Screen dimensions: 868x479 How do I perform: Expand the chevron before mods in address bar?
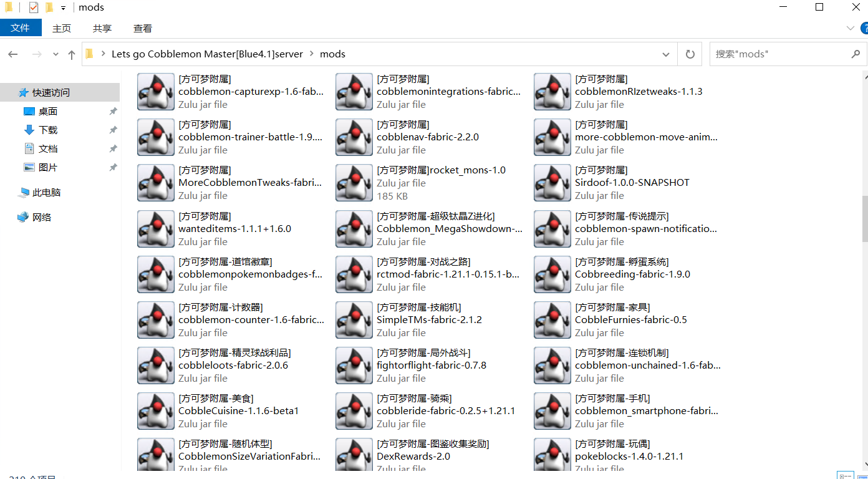[311, 54]
